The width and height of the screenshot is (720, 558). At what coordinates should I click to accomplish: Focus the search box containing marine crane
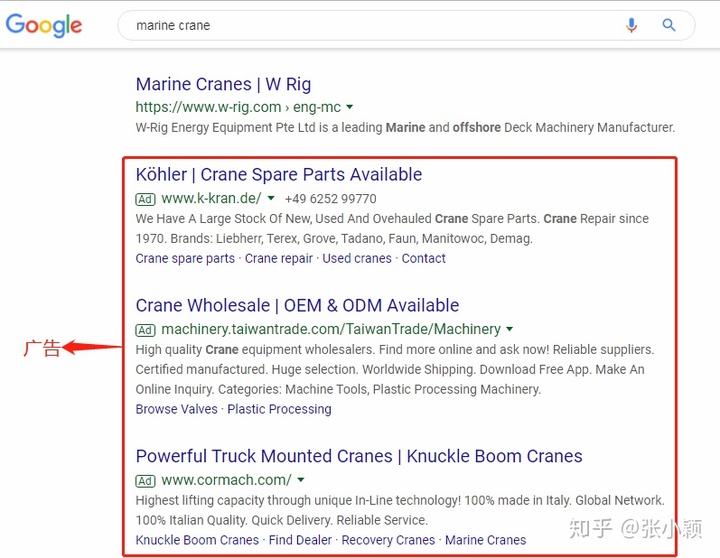406,25
